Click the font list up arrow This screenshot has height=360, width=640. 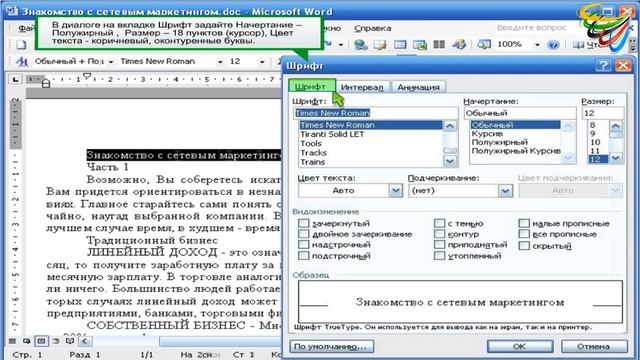pos(450,126)
